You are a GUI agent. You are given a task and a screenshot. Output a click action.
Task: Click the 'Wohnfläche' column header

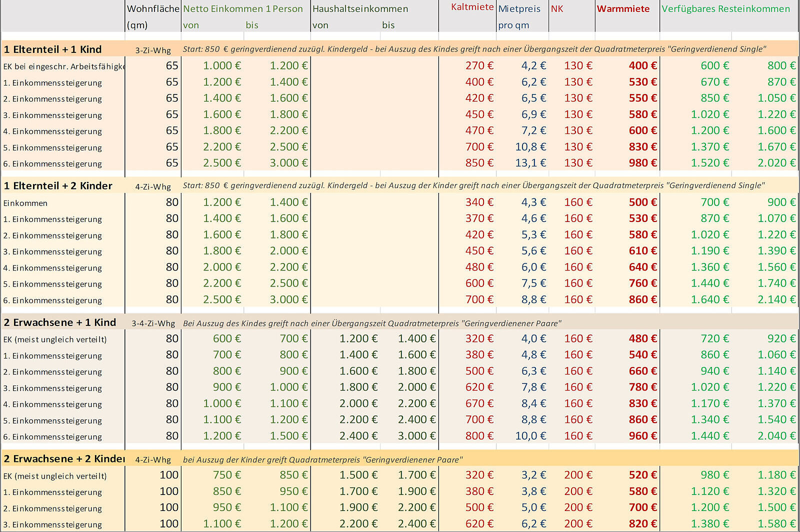[153, 8]
